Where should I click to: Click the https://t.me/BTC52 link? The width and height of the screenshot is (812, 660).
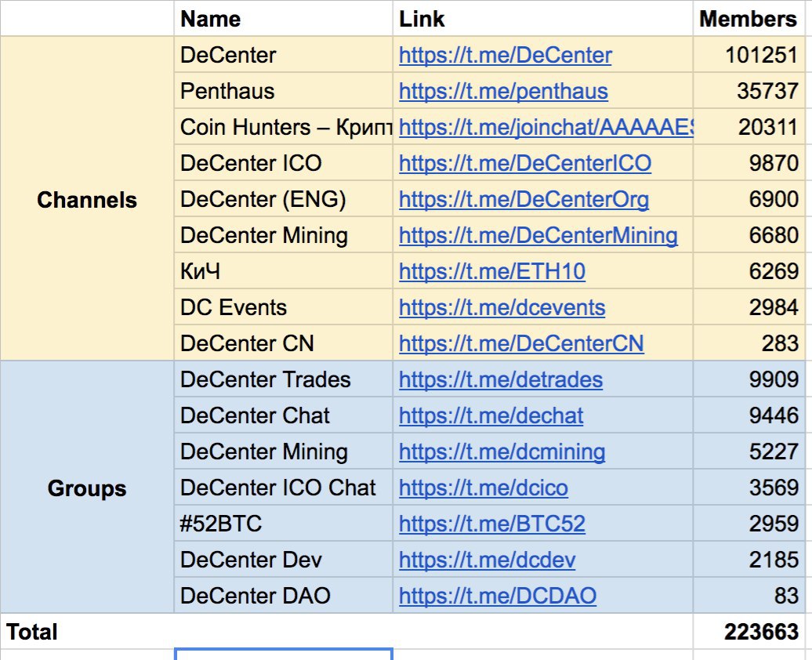pyautogui.click(x=492, y=524)
